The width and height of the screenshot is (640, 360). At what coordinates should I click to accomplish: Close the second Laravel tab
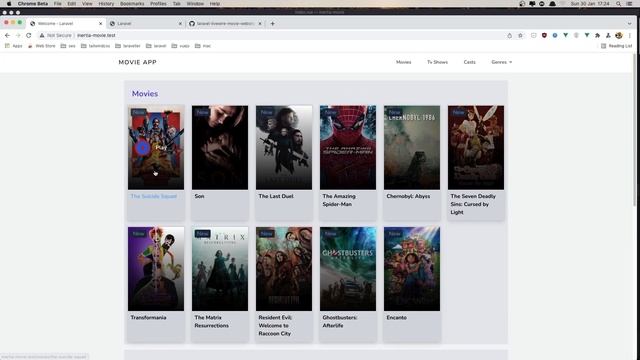click(x=180, y=24)
